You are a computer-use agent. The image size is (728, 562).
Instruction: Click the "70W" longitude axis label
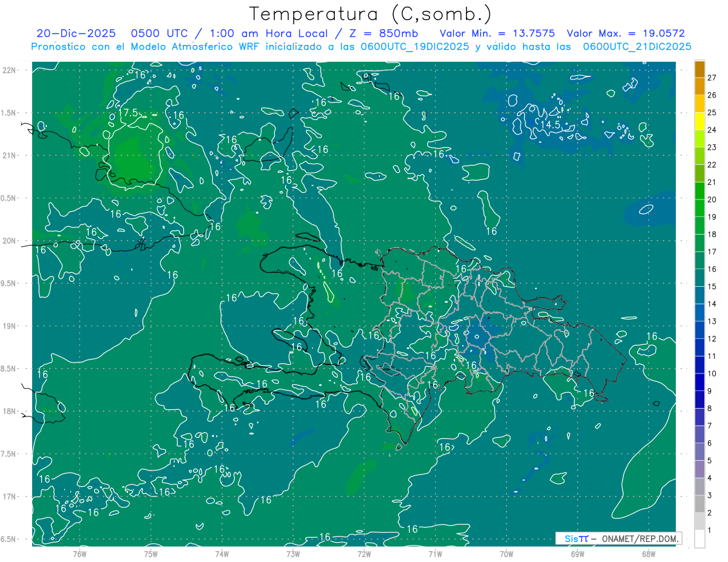(x=506, y=554)
